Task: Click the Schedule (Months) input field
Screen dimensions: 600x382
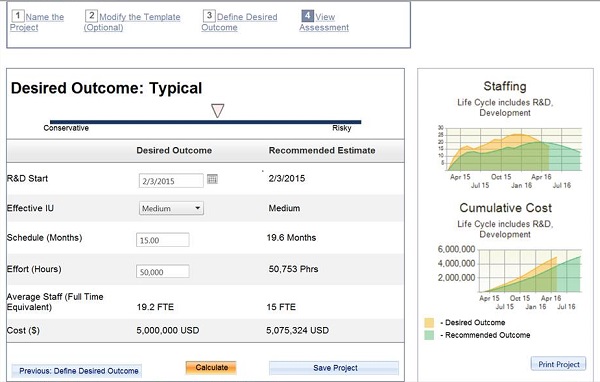Action: pyautogui.click(x=163, y=240)
